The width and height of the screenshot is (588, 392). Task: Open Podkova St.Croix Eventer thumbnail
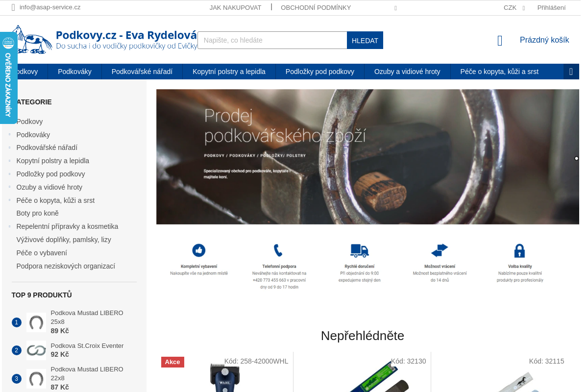36,350
